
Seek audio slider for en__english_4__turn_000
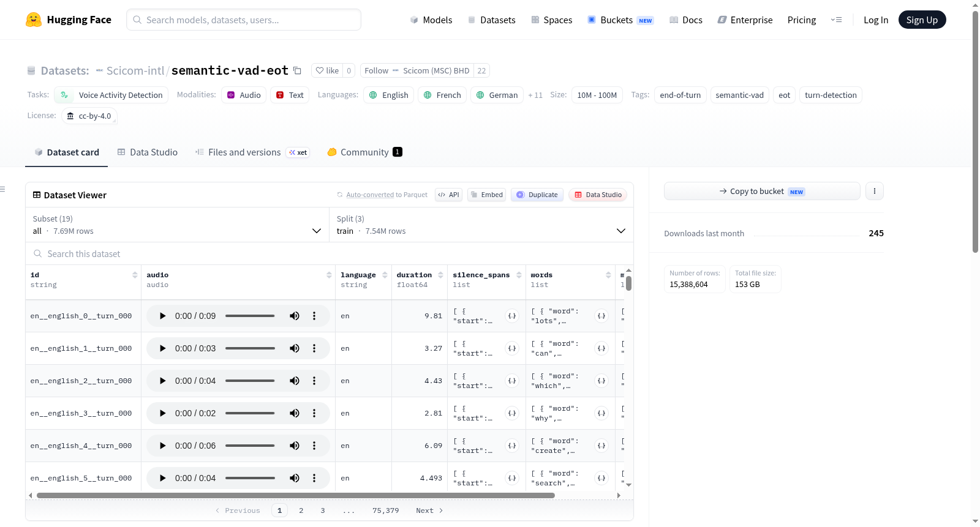point(250,446)
